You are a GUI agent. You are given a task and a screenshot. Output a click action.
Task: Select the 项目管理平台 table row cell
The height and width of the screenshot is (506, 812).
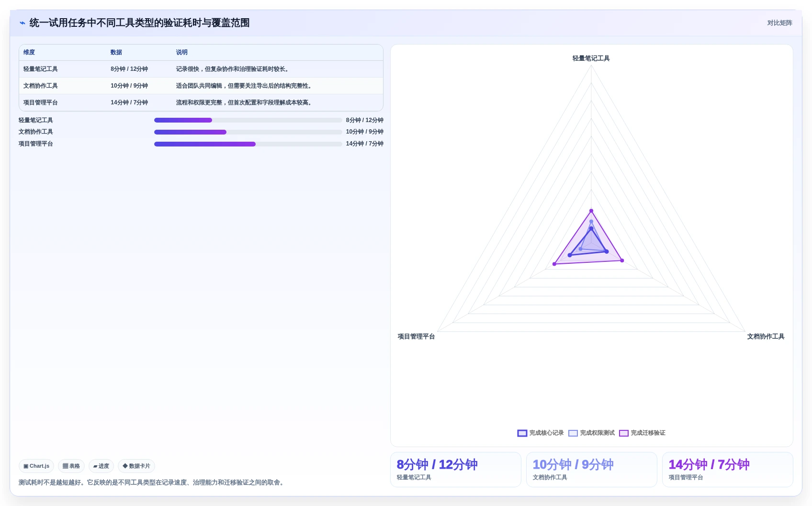(x=41, y=102)
